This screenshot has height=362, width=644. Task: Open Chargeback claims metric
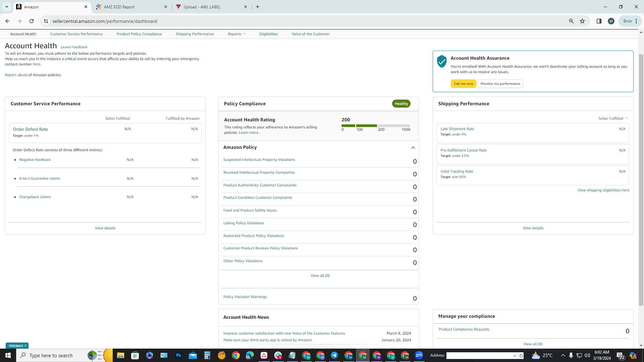pyautogui.click(x=35, y=197)
